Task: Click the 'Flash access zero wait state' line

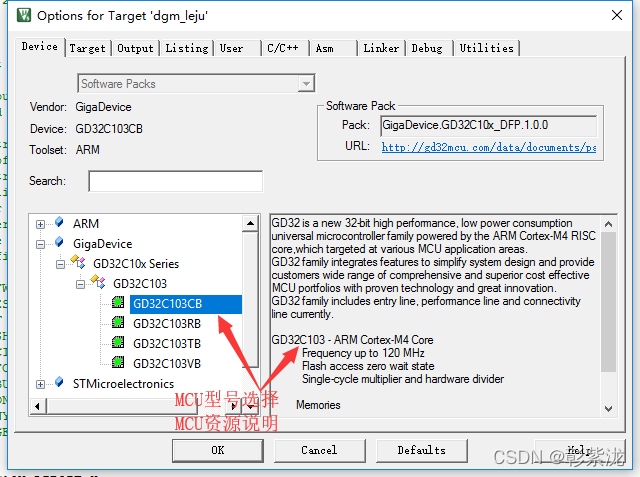Action: [368, 366]
